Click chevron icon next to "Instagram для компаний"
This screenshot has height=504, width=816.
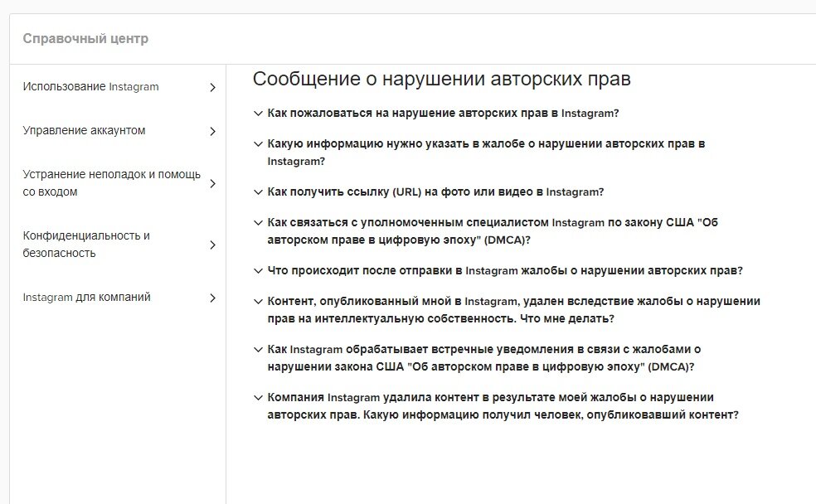coord(212,297)
